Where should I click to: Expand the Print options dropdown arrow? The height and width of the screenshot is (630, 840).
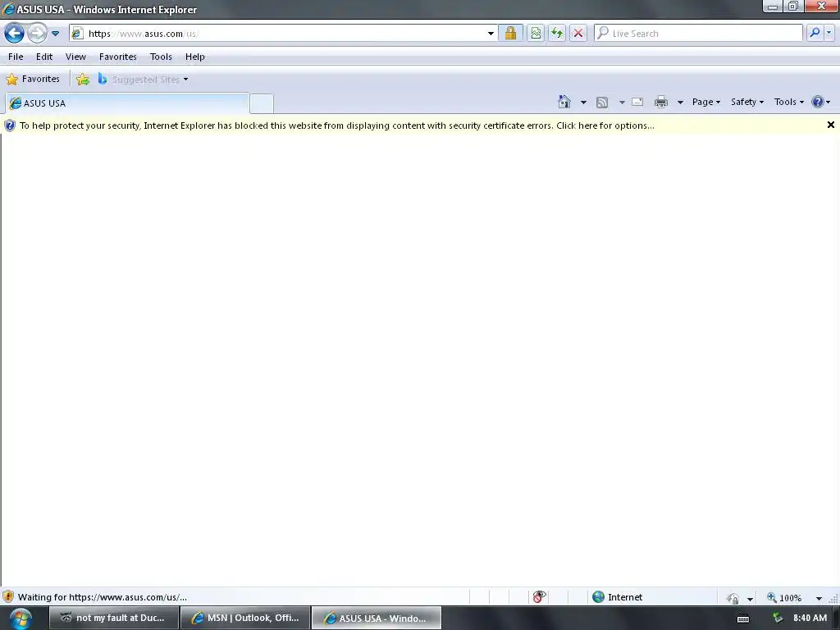pos(680,102)
